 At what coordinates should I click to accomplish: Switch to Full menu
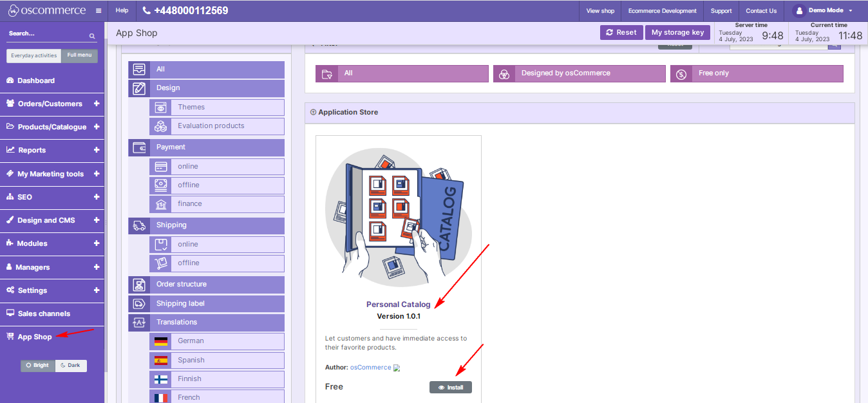click(x=80, y=56)
